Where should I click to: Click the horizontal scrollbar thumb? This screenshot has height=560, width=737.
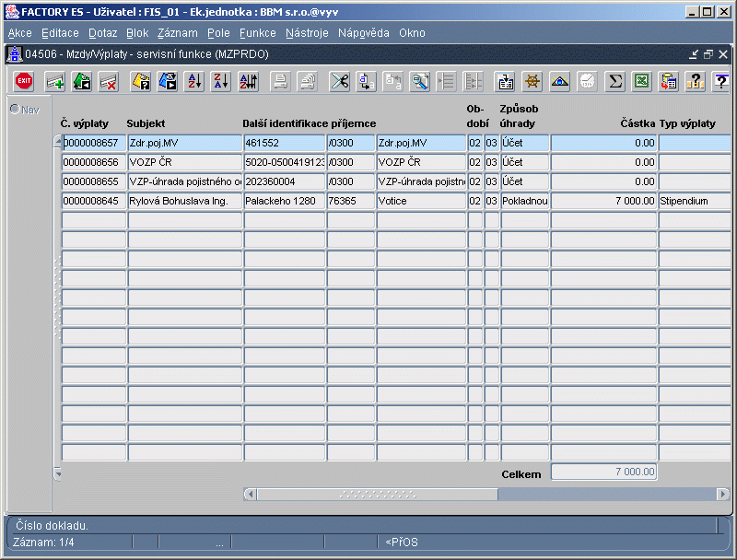(378, 495)
